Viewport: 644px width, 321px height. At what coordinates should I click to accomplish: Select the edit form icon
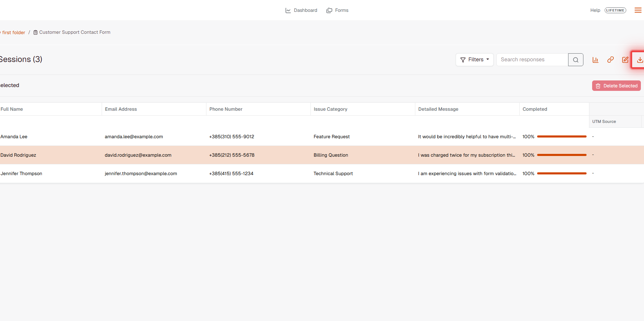coord(625,60)
